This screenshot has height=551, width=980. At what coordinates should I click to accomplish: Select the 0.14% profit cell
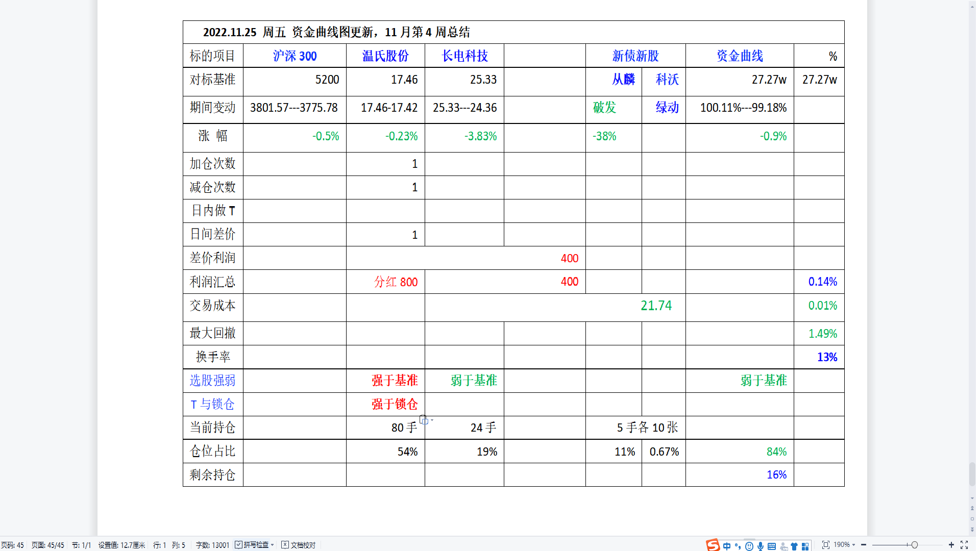[x=819, y=282]
